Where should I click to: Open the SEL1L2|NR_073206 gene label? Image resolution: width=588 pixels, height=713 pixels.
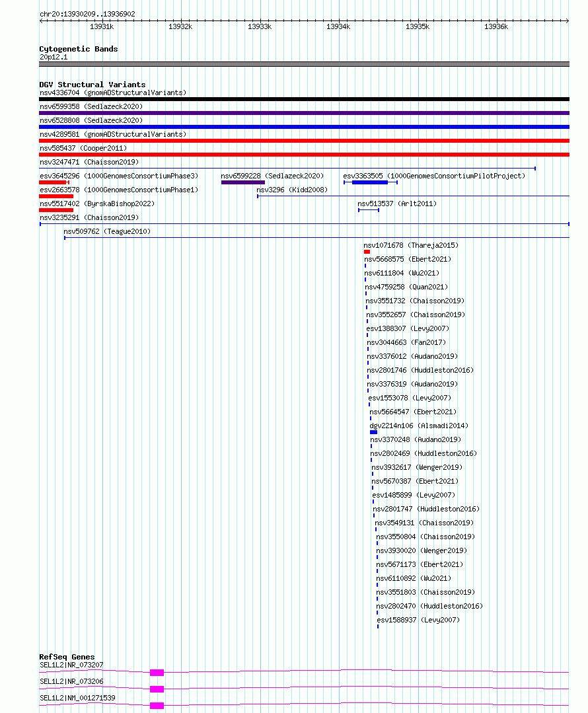[x=71, y=681]
